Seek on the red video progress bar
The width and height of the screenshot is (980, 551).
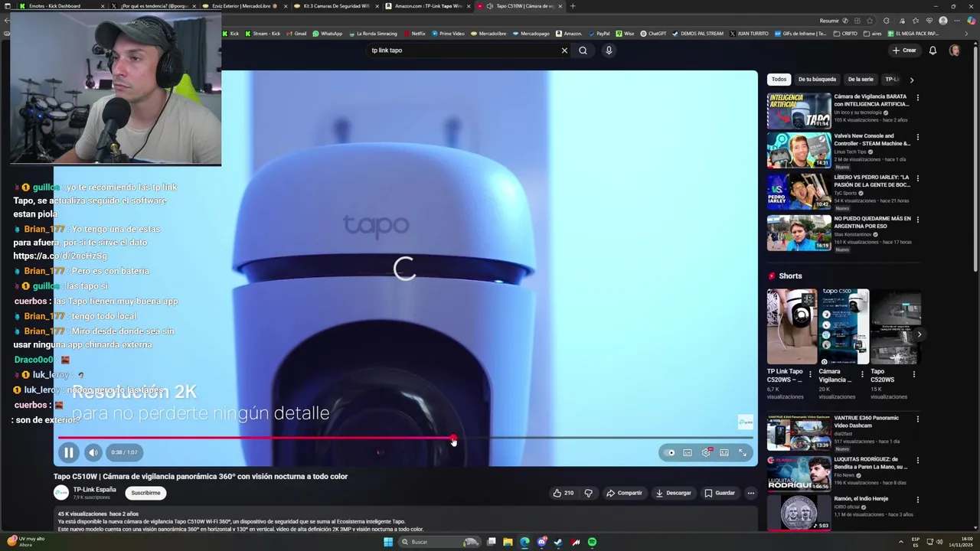(x=406, y=438)
